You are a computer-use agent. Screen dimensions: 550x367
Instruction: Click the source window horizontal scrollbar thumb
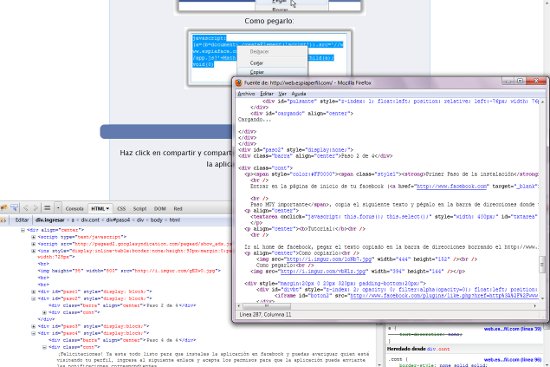coord(266,306)
